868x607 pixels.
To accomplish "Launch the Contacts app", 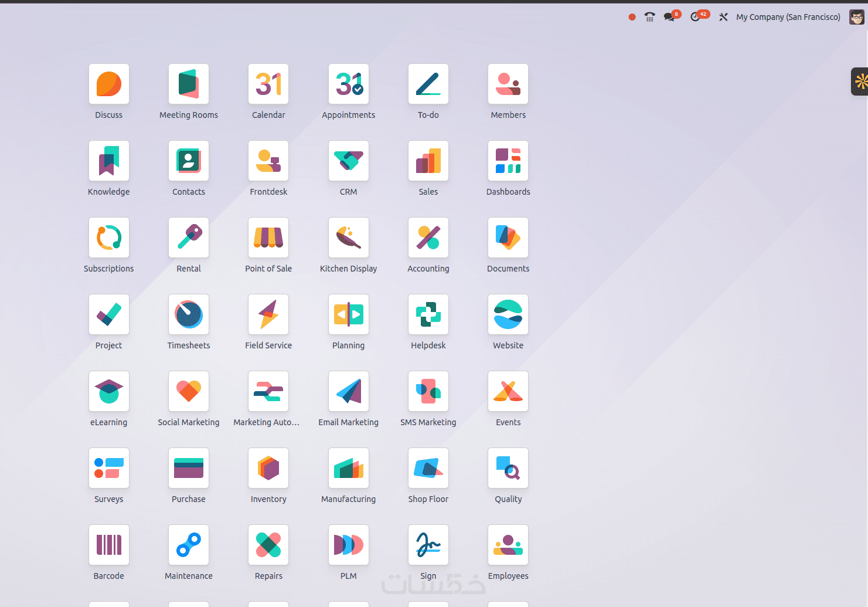I will click(189, 161).
